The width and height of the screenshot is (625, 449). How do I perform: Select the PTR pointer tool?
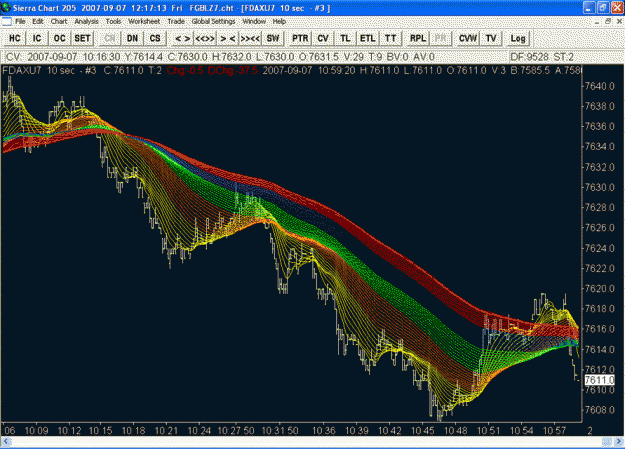300,39
